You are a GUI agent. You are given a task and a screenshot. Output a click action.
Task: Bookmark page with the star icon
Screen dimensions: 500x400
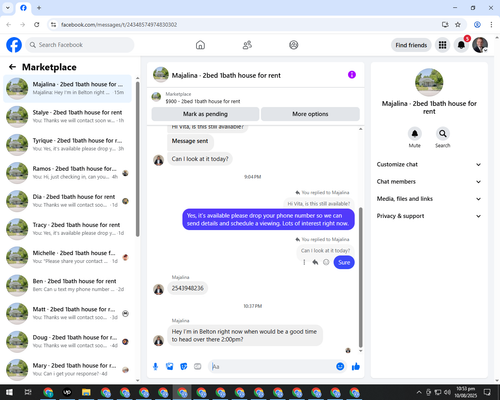coord(458,25)
